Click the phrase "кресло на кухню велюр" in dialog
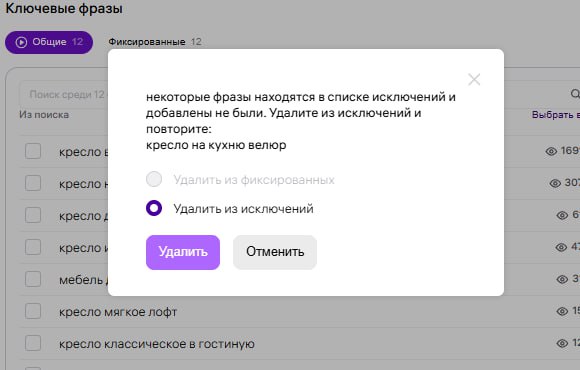The image size is (580, 370). pyautogui.click(x=216, y=145)
